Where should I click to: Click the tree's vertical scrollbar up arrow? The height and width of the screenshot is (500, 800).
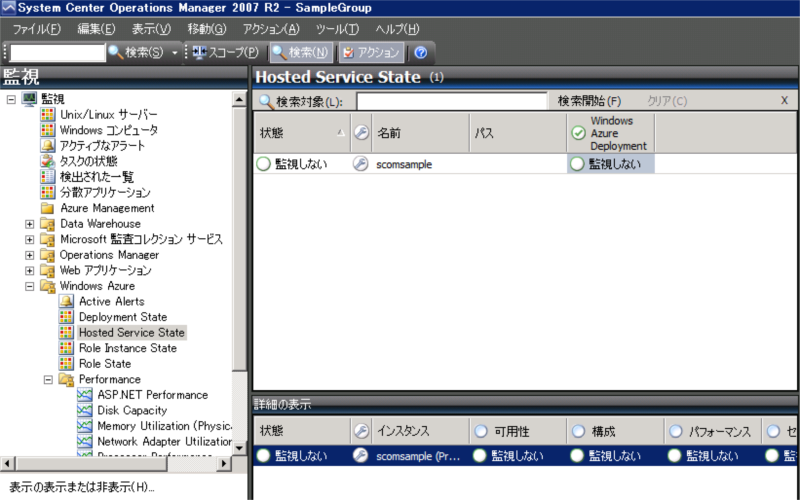pos(239,99)
